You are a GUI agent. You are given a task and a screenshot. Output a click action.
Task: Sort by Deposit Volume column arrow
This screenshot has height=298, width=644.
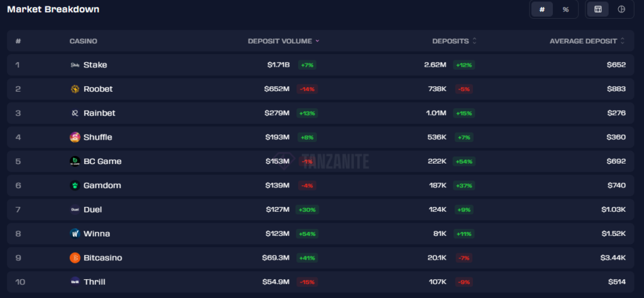pyautogui.click(x=318, y=41)
